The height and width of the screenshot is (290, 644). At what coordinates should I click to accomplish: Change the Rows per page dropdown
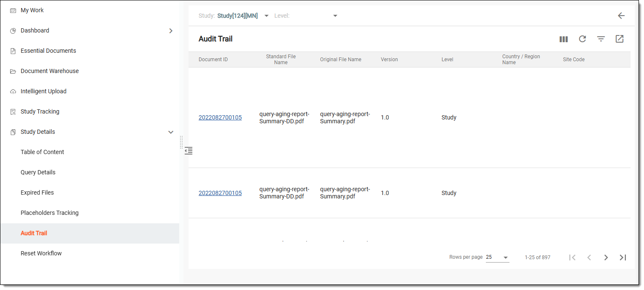tap(498, 257)
